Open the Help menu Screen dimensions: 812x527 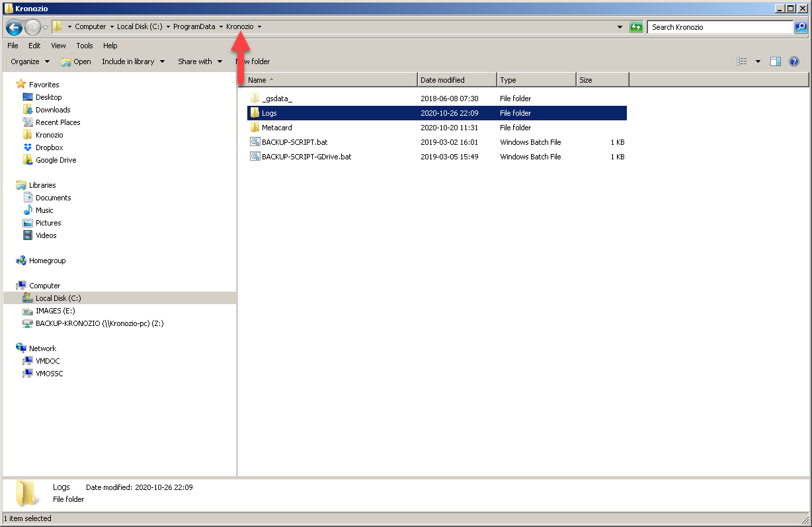pos(110,46)
